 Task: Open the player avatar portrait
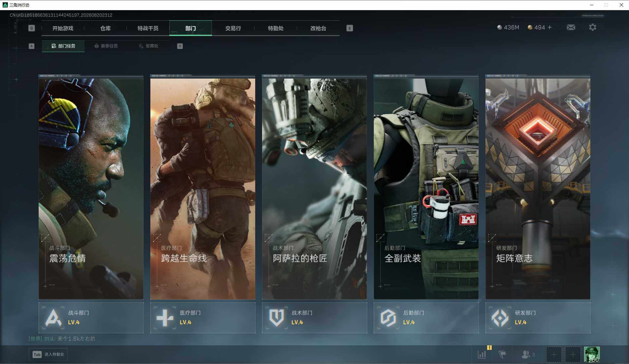592,355
